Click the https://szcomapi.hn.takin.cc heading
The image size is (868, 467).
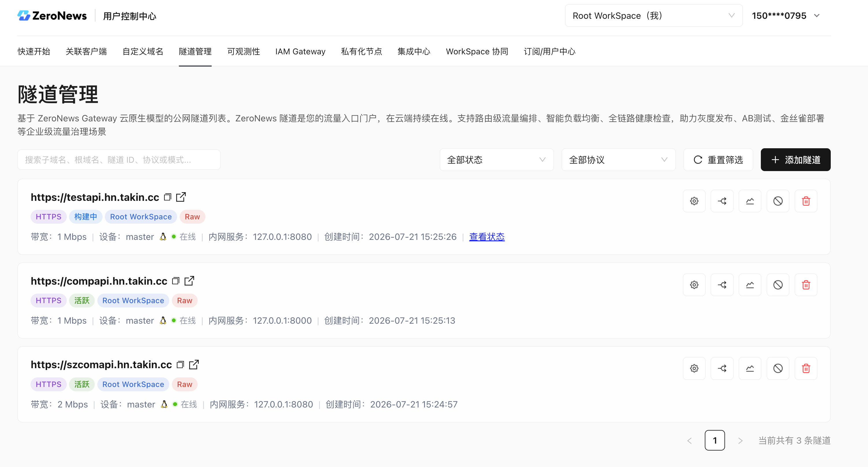(x=101, y=364)
